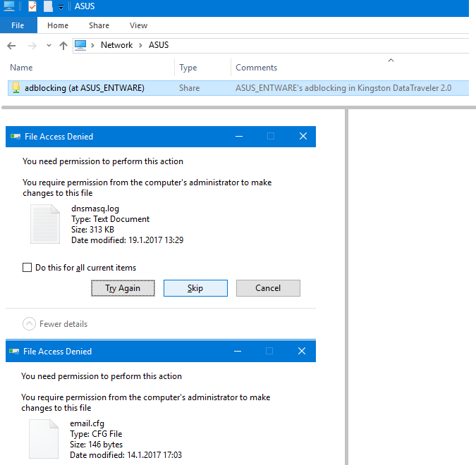Click the sort indicator arrow above Comments column
The width and height of the screenshot is (476, 465).
(391, 61)
